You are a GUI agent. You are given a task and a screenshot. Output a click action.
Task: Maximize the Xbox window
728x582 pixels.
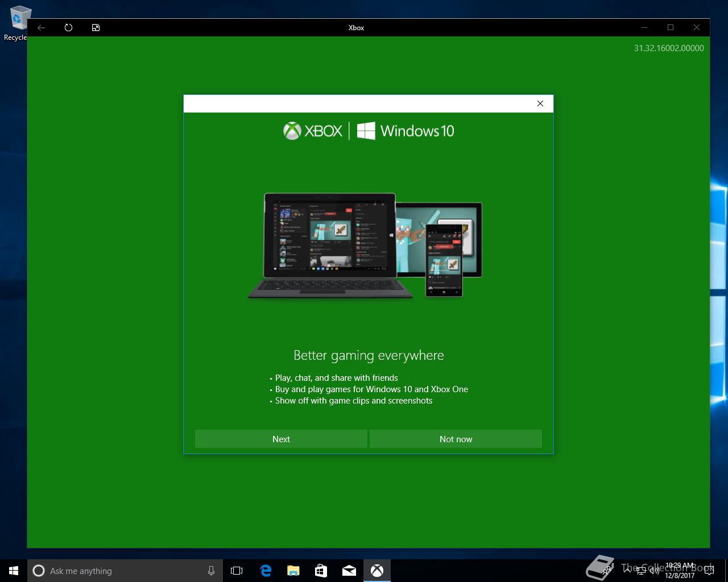pyautogui.click(x=671, y=27)
